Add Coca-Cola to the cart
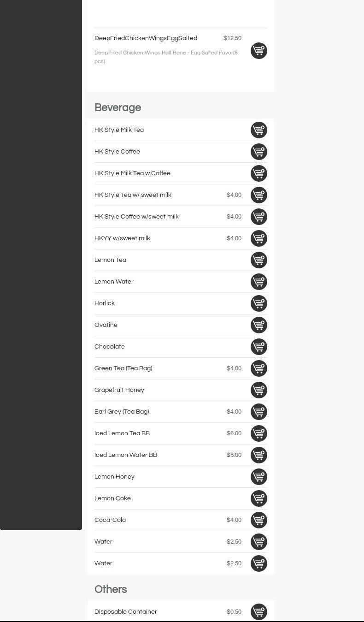 (258, 520)
